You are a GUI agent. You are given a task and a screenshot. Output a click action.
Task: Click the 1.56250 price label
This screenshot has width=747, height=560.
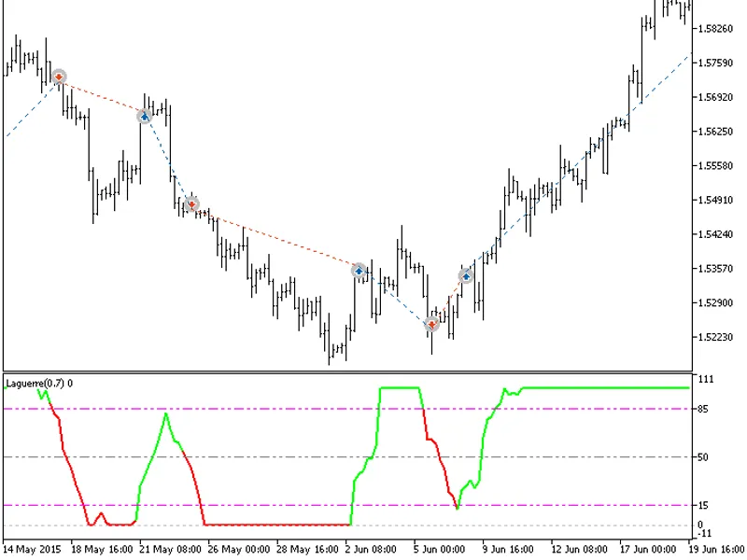[x=715, y=132]
